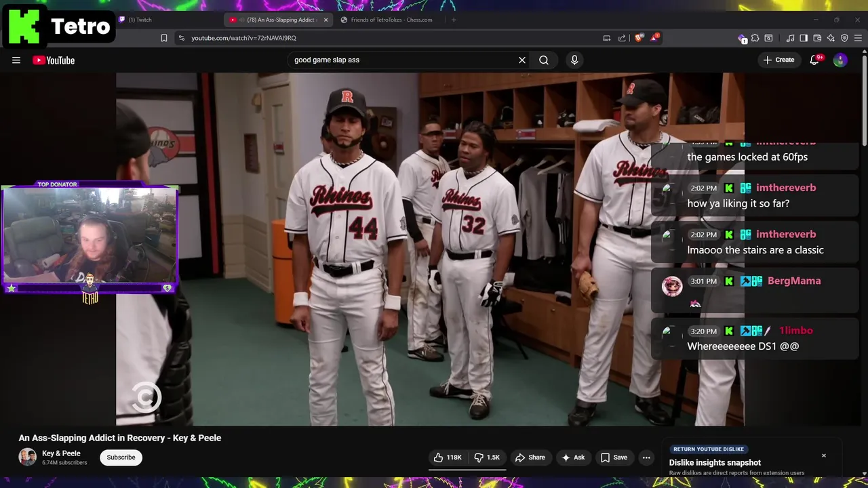The image size is (868, 488).
Task: Click the video title text
Action: click(x=120, y=438)
